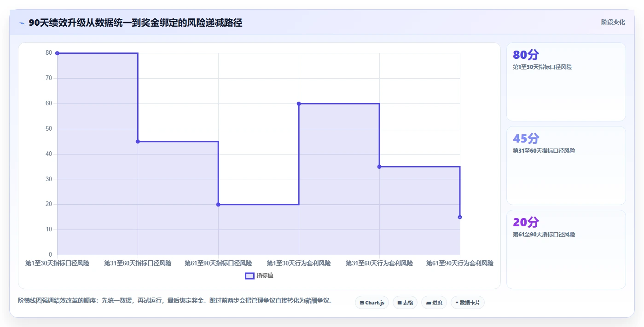Select the 进度 tag button

pyautogui.click(x=434, y=303)
